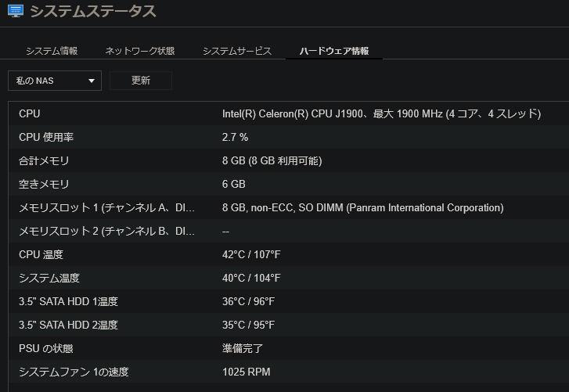Select the CPU 使用率 label
Screen dimensions: 569x392
pyautogui.click(x=46, y=137)
